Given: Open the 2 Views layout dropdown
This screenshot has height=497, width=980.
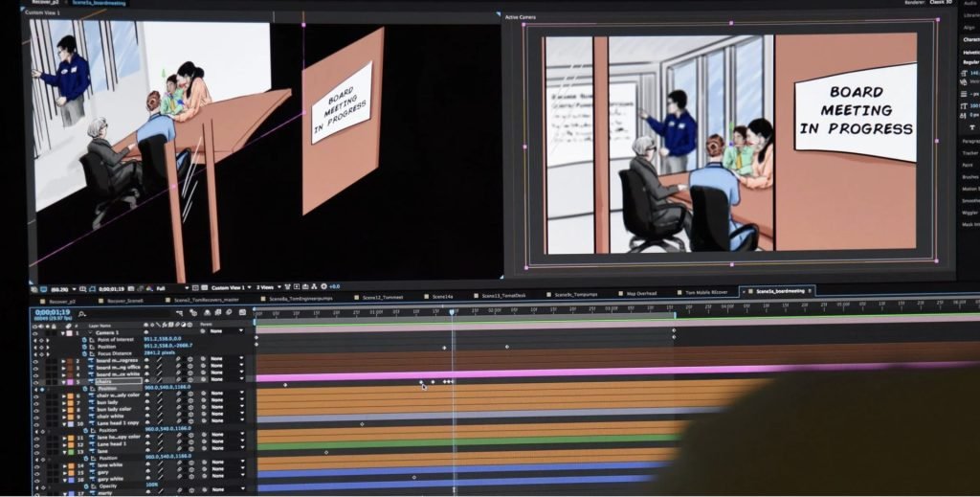Looking at the screenshot, I should (x=268, y=287).
